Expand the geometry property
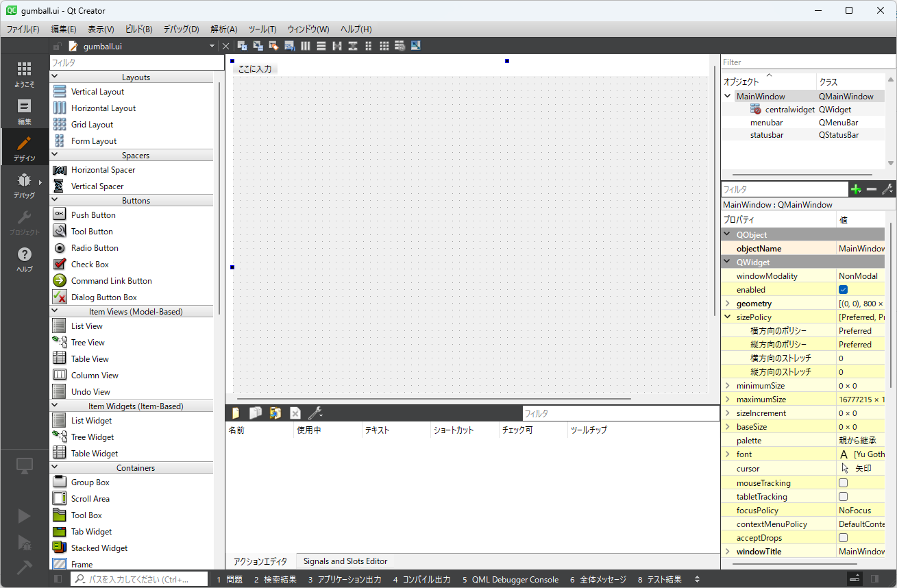 click(x=727, y=304)
